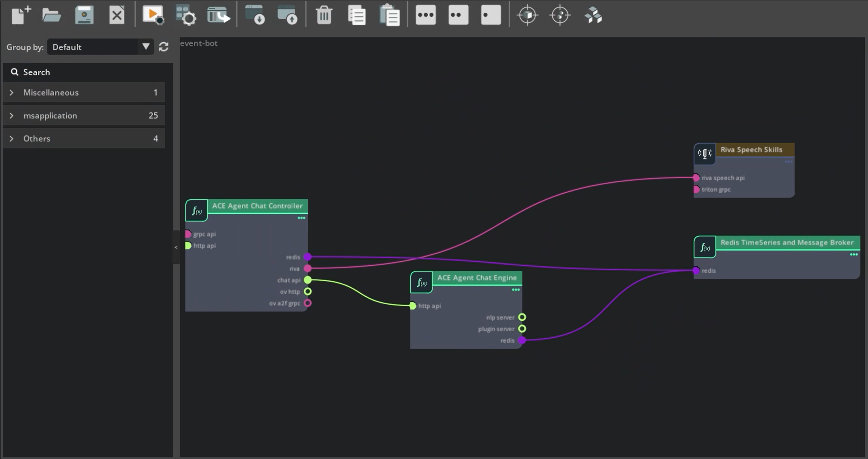The width and height of the screenshot is (868, 459).
Task: Open Redis TimeSeries node options dots
Action: tap(854, 254)
